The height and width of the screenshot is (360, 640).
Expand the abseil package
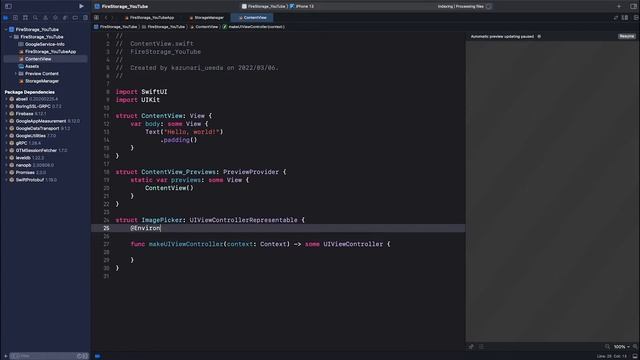tap(6, 99)
